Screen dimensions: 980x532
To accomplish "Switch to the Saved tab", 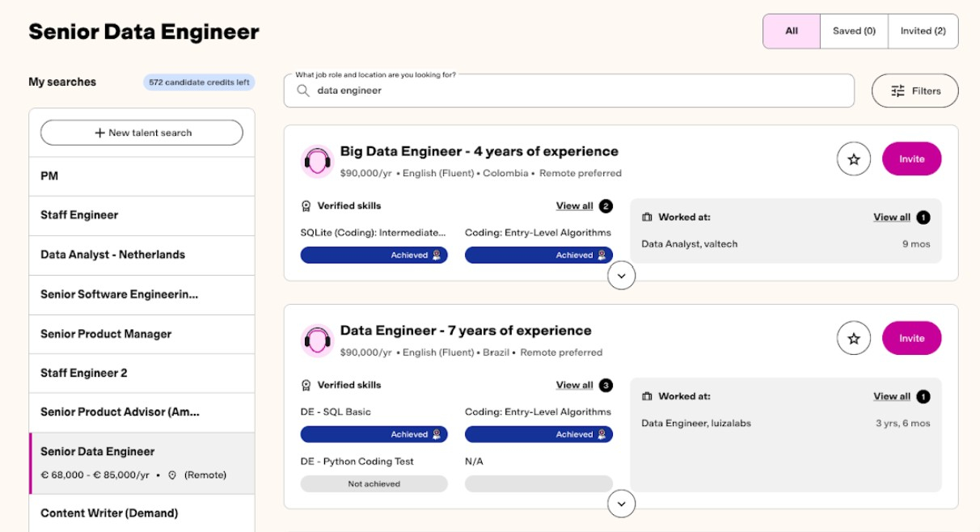I will coord(853,31).
